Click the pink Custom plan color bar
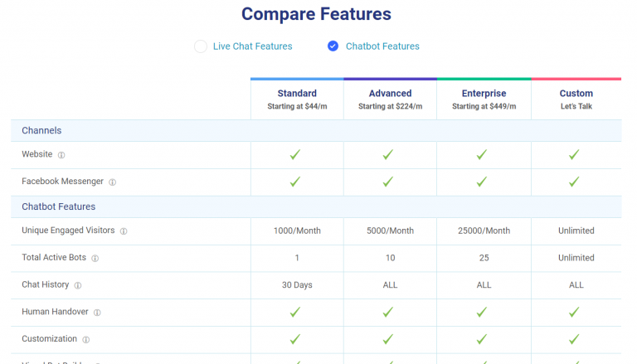The image size is (637, 364). 576,80
